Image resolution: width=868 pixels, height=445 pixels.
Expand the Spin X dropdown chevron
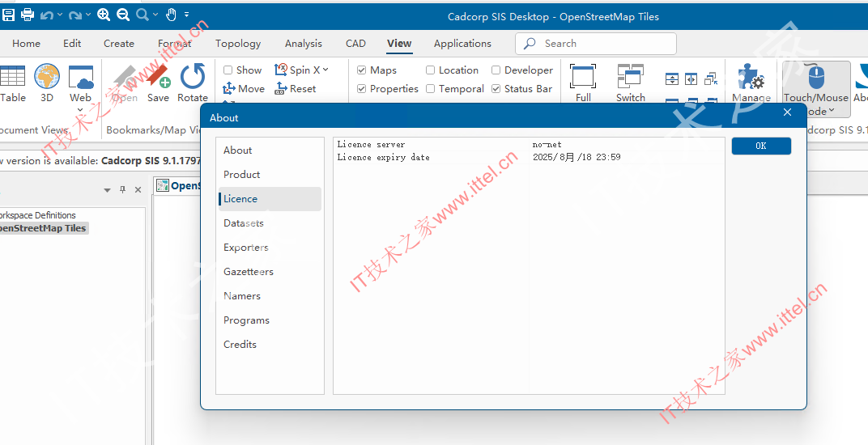tap(325, 70)
